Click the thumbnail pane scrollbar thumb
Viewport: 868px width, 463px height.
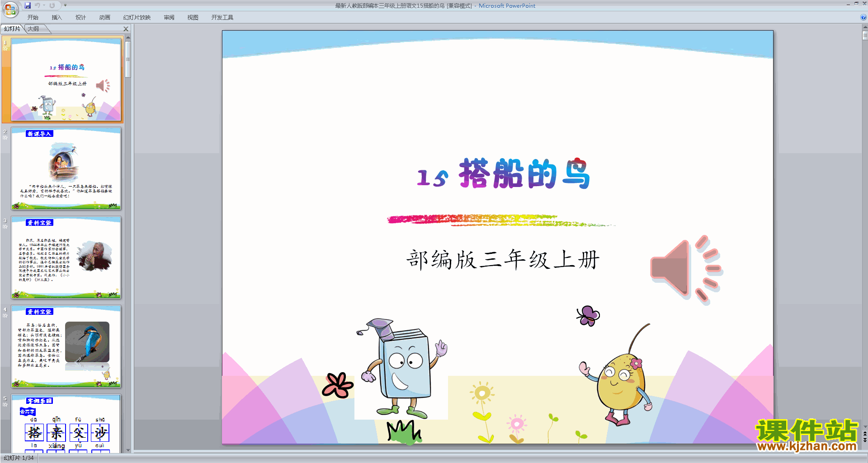click(x=128, y=59)
